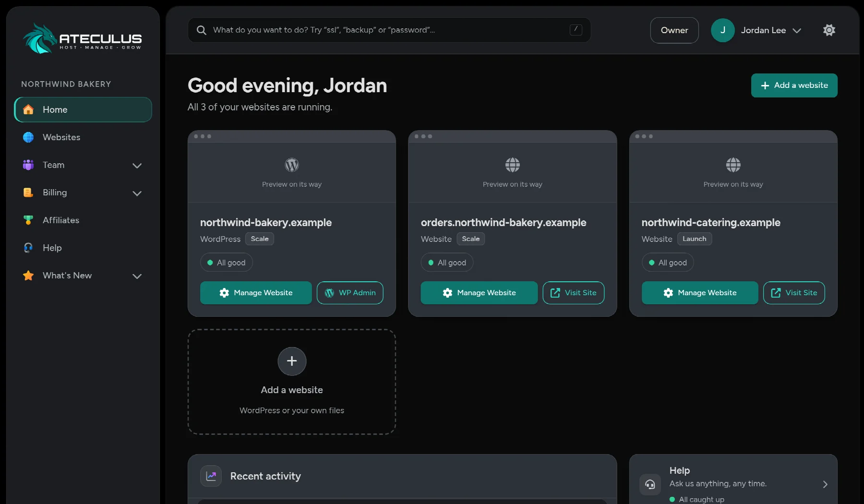Open Websites from the sidebar
This screenshot has height=504, width=864.
(x=83, y=137)
